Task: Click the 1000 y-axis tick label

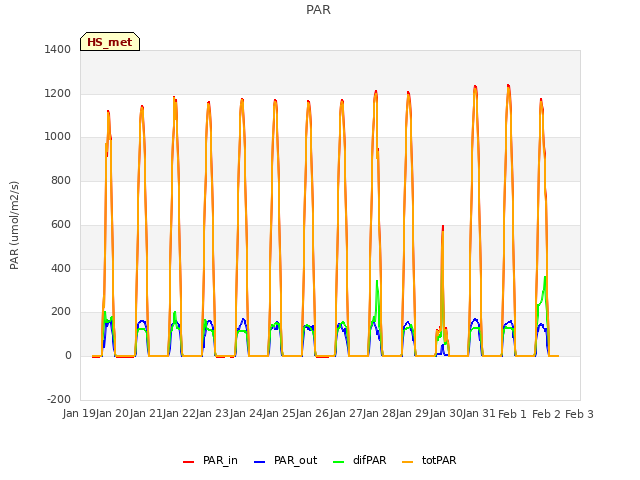Action: coord(58,137)
